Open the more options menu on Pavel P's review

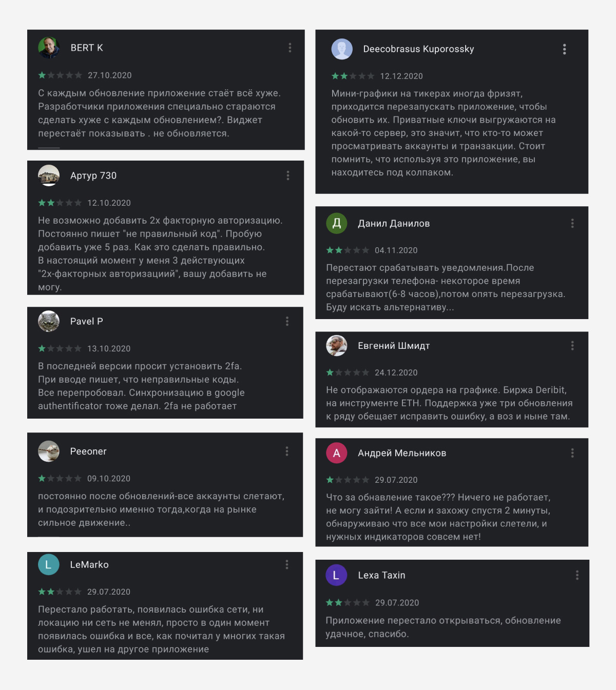pyautogui.click(x=287, y=321)
